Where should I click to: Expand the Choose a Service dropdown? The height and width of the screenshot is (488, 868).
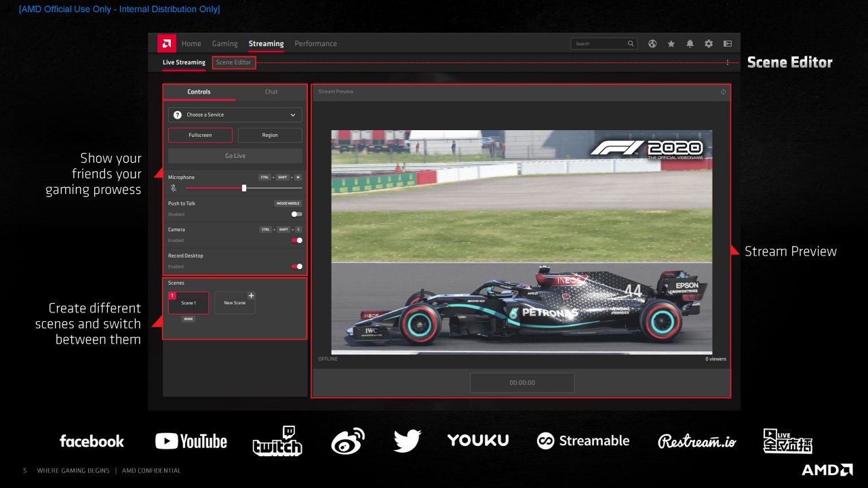click(x=235, y=115)
